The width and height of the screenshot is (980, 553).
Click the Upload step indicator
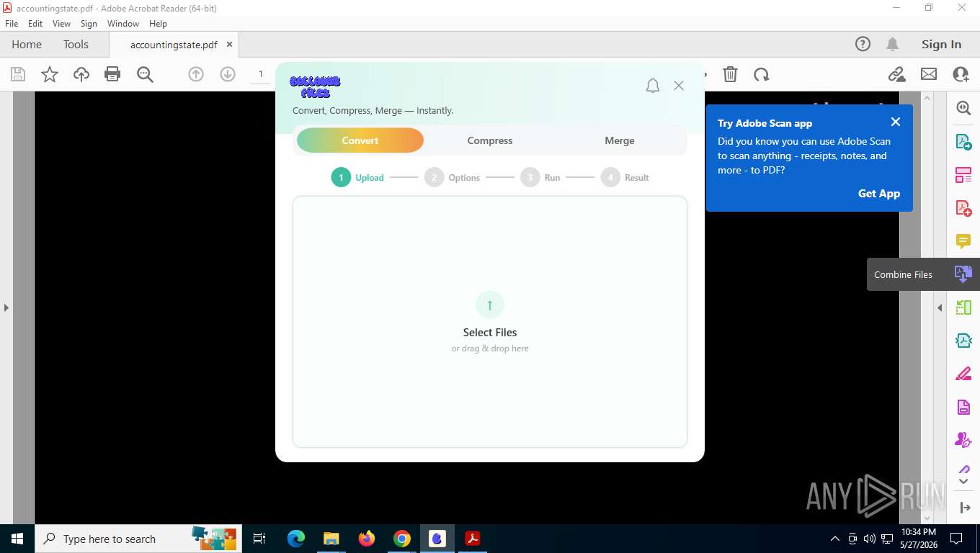(x=357, y=177)
